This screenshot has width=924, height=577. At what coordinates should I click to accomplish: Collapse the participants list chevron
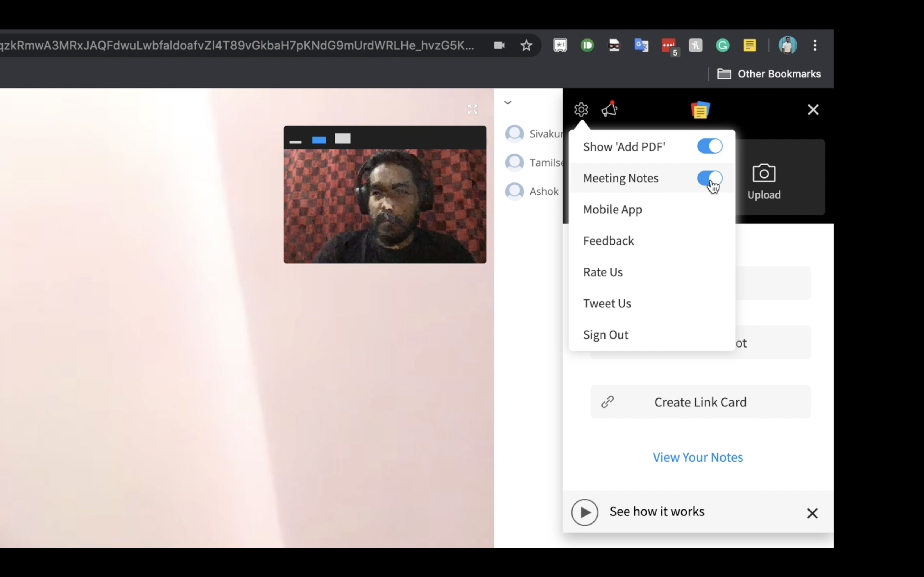(x=507, y=103)
